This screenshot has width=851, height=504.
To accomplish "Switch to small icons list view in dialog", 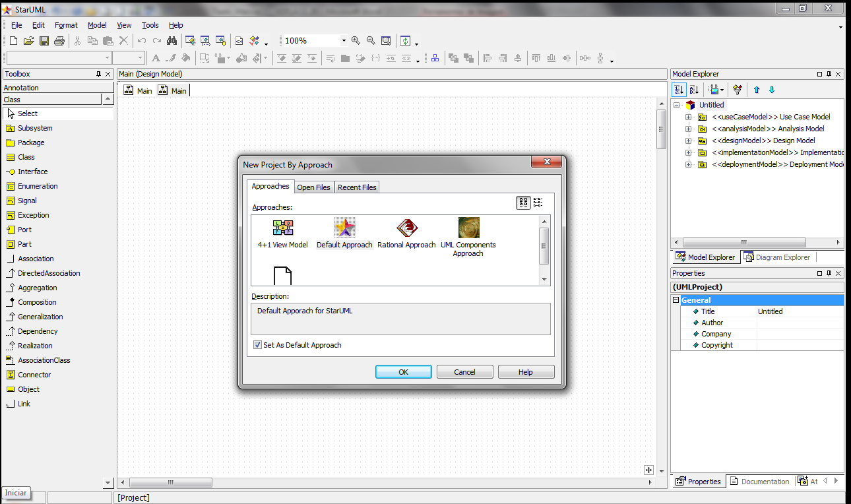I will 538,203.
